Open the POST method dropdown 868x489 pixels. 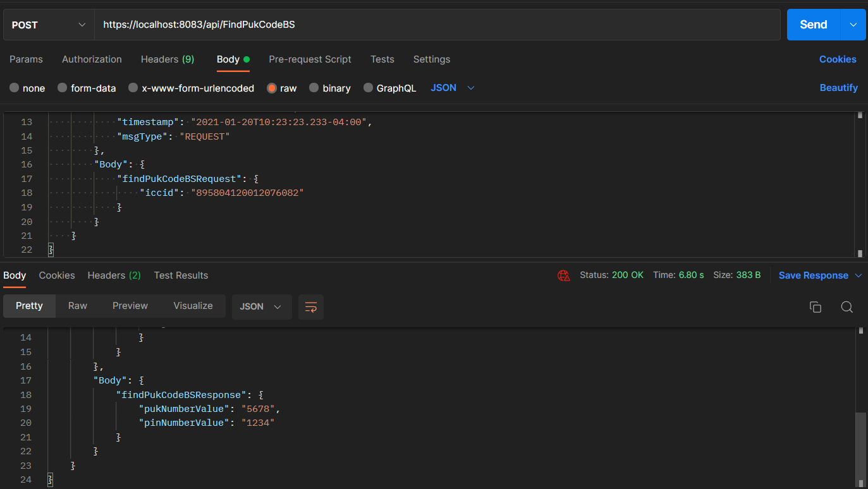(49, 25)
